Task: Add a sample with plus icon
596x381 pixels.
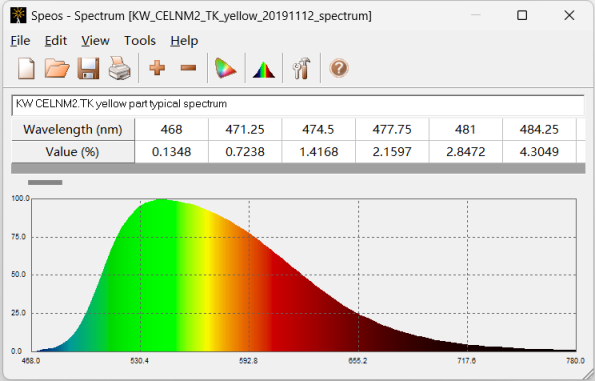Action: click(157, 68)
